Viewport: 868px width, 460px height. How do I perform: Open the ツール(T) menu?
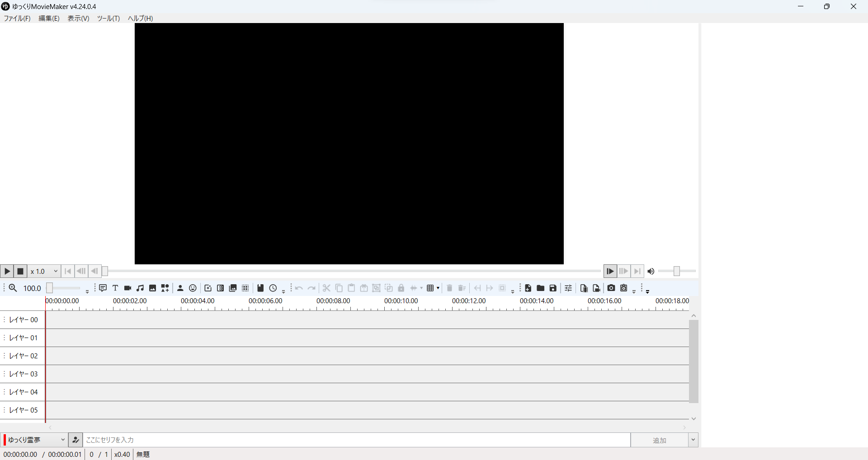108,19
